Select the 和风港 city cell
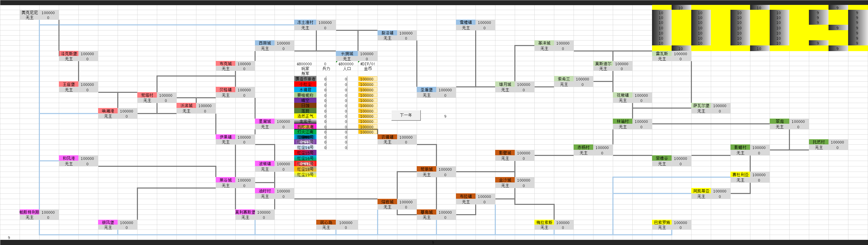 69,158
